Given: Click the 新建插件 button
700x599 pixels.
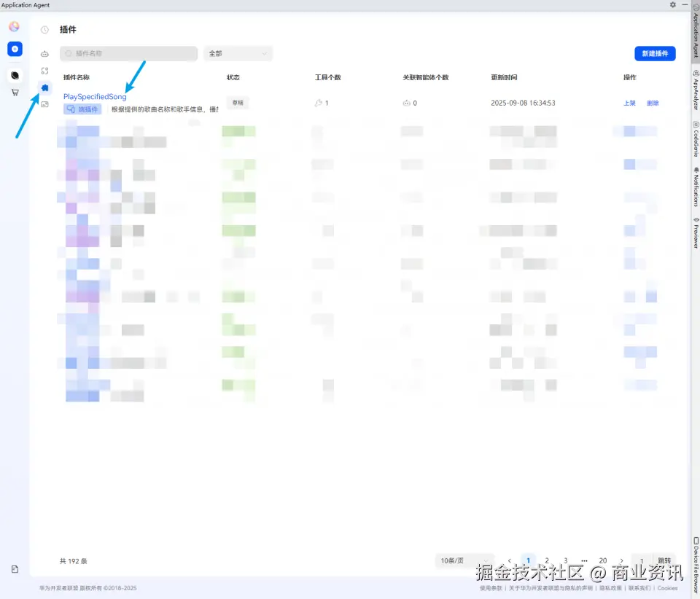Looking at the screenshot, I should pos(655,53).
